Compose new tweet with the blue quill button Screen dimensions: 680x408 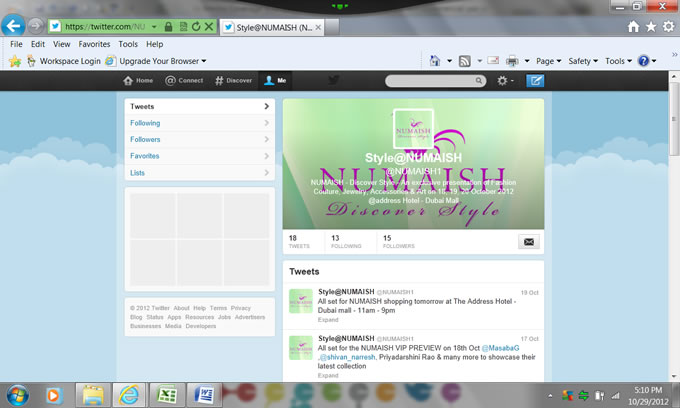click(535, 81)
